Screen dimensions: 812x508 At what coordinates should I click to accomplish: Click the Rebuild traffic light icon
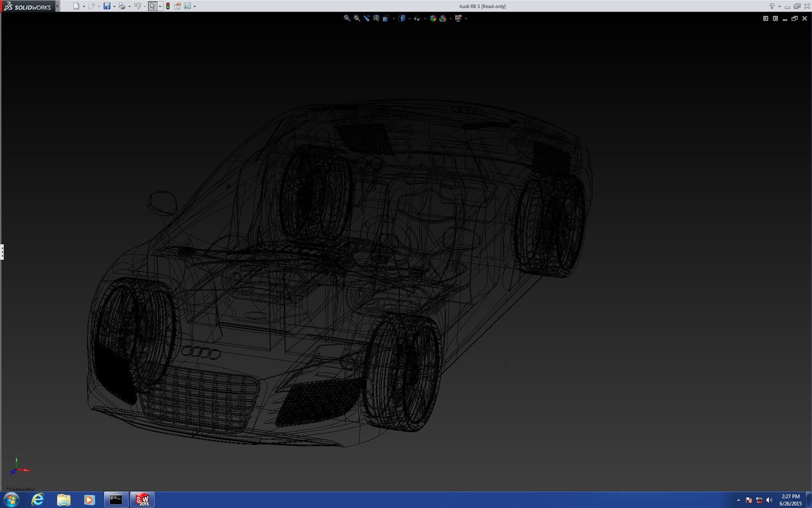168,6
